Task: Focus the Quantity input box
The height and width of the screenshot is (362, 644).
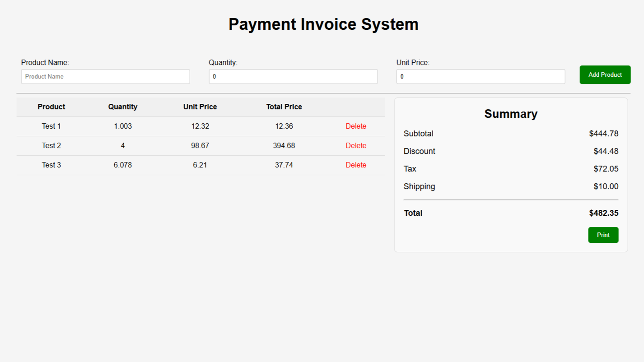Action: [293, 76]
